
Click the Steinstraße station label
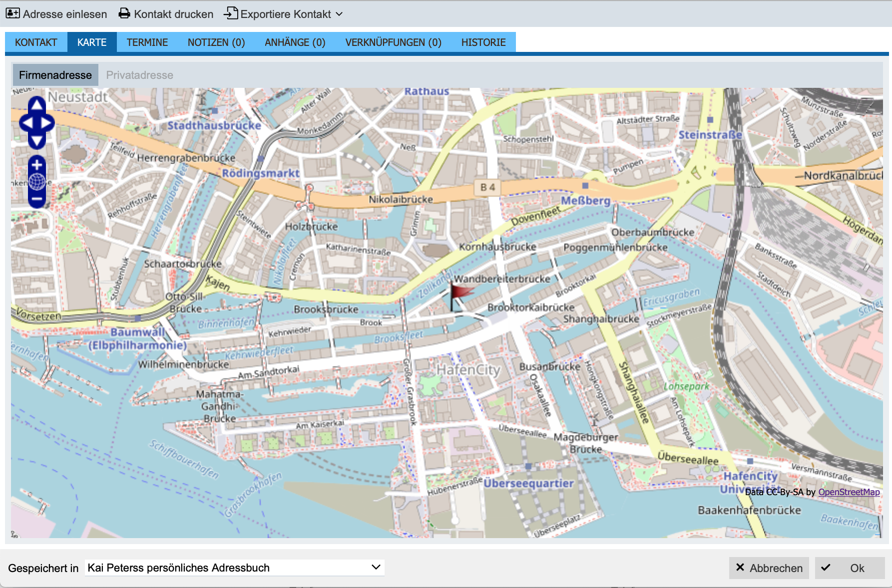710,135
